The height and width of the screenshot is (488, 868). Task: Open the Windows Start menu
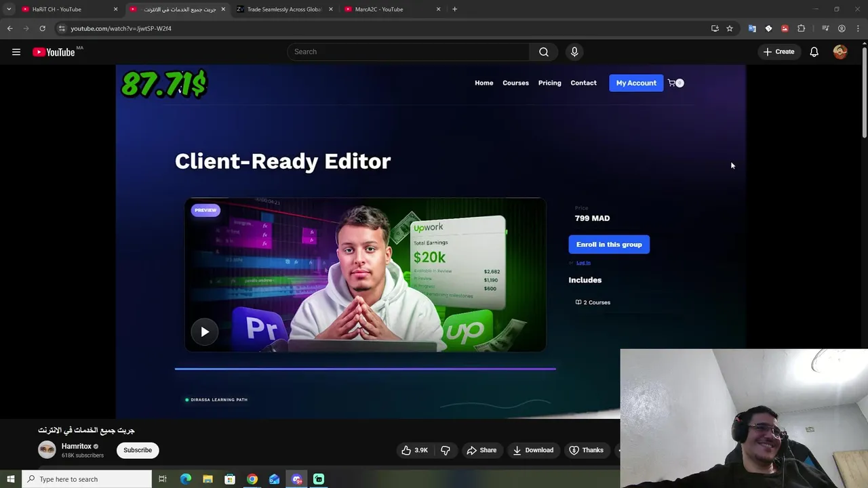click(10, 479)
